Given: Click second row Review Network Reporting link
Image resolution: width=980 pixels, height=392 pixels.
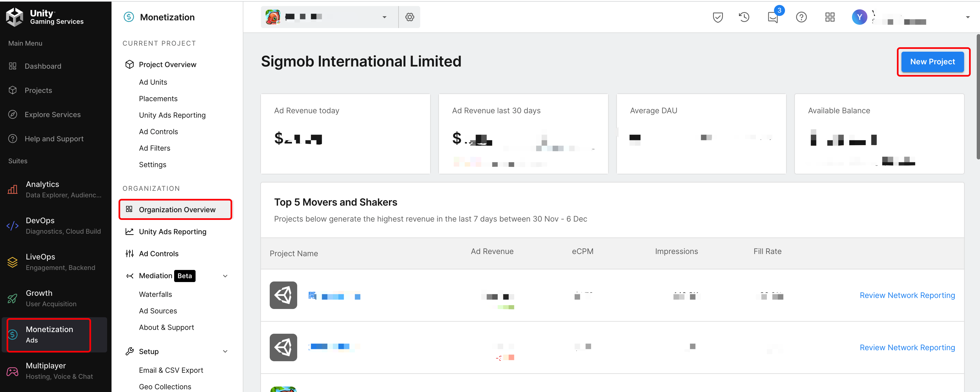Looking at the screenshot, I should (x=907, y=347).
